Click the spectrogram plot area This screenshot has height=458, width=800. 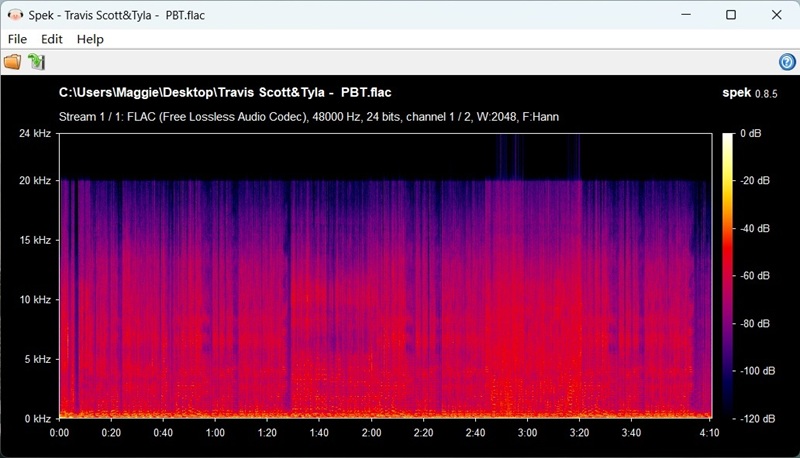point(386,276)
